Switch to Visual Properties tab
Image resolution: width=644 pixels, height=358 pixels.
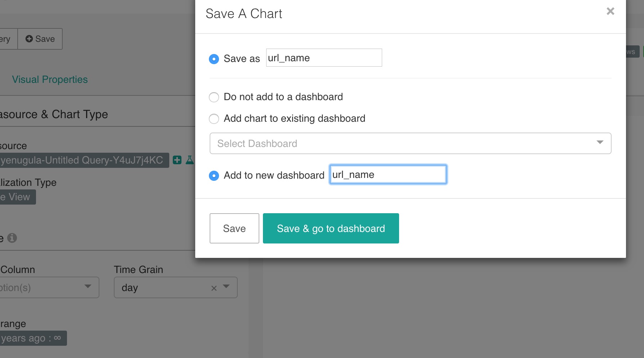(50, 80)
